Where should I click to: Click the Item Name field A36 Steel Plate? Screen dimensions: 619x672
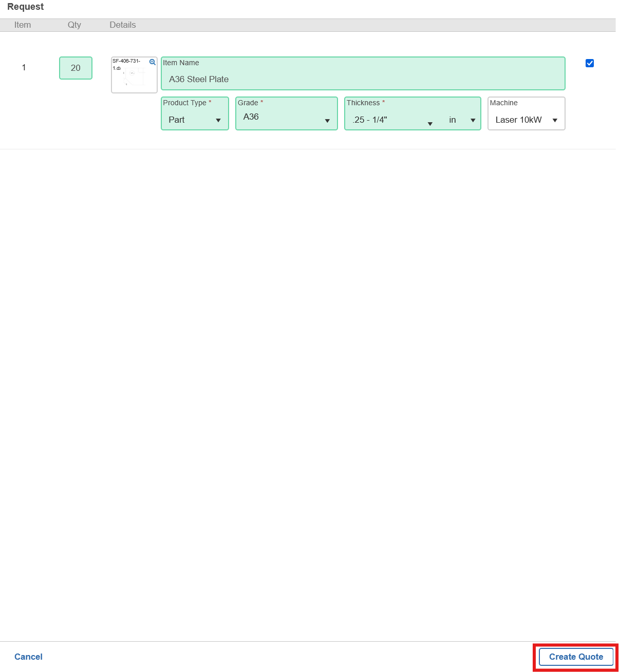coord(363,79)
